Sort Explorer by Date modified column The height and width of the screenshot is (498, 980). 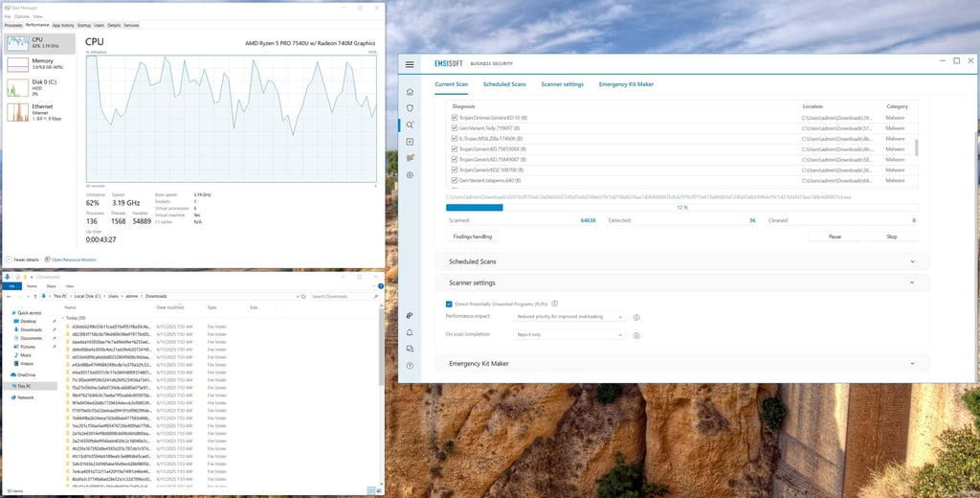(x=170, y=307)
